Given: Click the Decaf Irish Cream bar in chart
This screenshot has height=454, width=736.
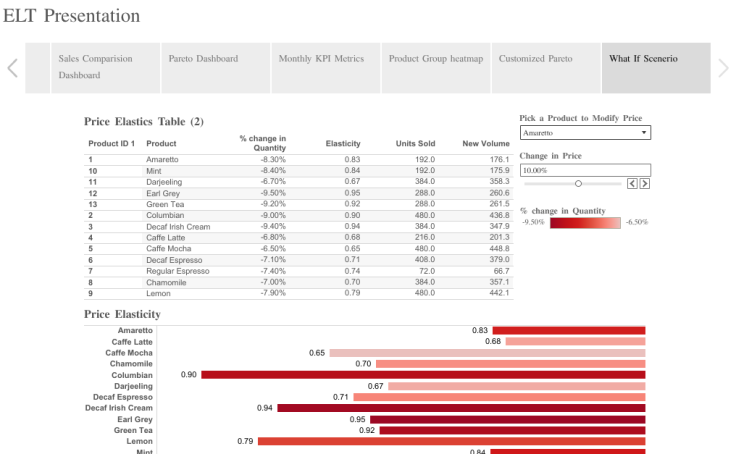Looking at the screenshot, I should (460, 408).
